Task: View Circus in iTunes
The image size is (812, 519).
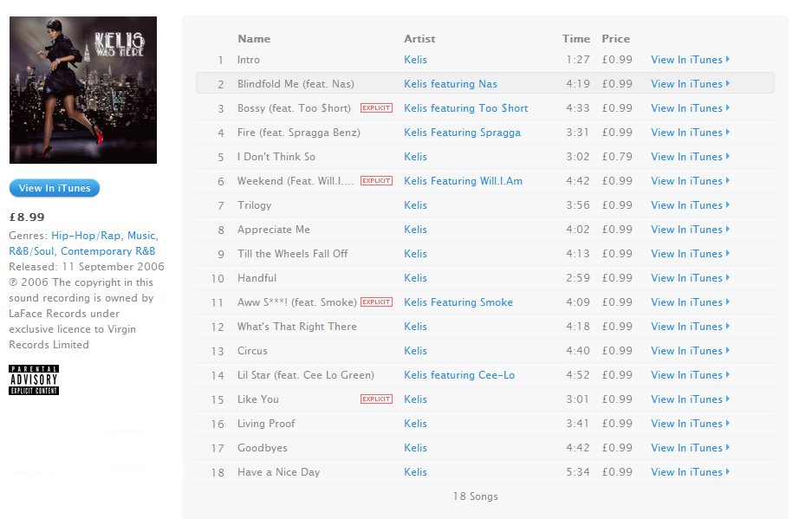Action: click(690, 351)
